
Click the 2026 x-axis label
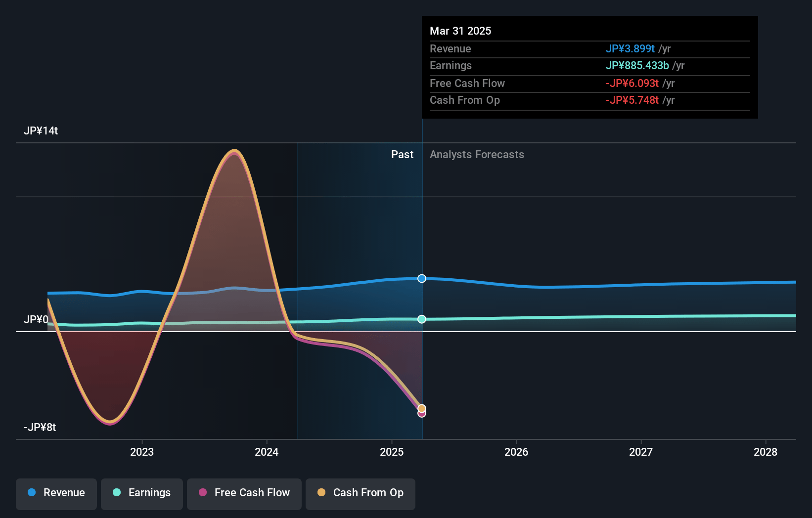point(516,452)
